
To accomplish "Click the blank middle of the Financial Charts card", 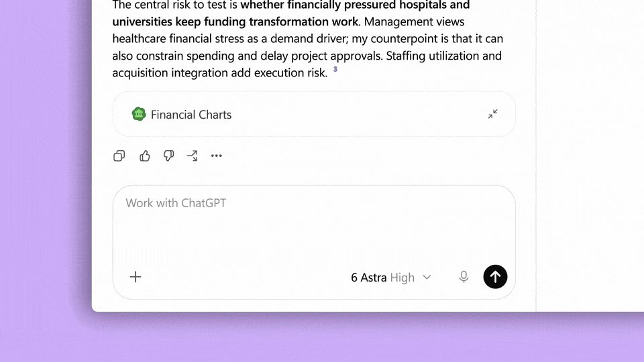I will 358,114.
